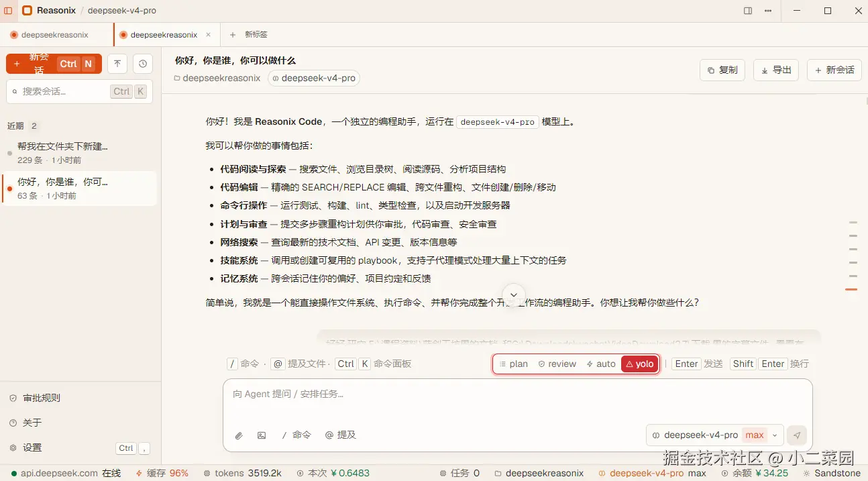Click the attach file paperclip icon
This screenshot has height=481, width=868.
click(238, 435)
